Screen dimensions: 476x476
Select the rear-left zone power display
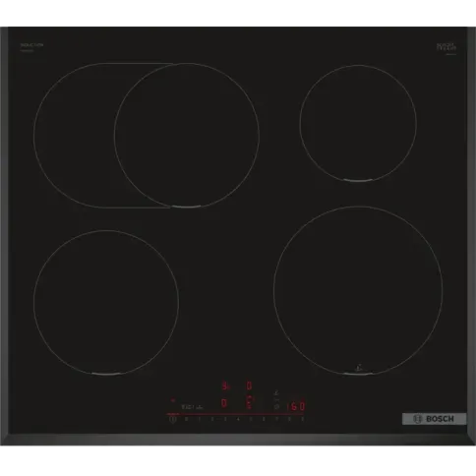coord(225,386)
